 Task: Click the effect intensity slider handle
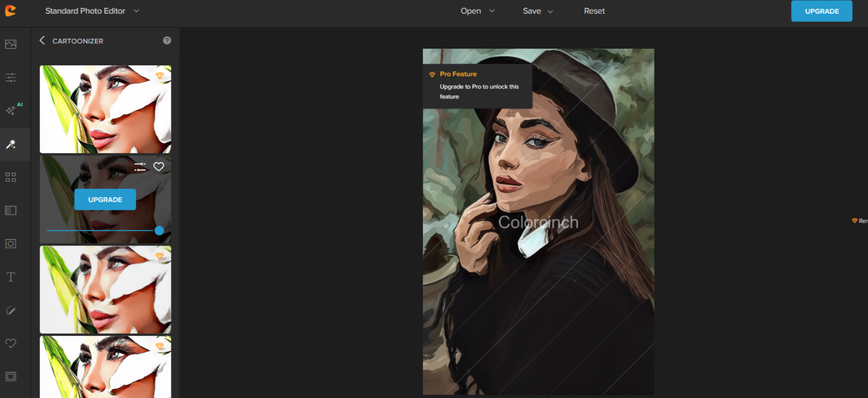159,231
